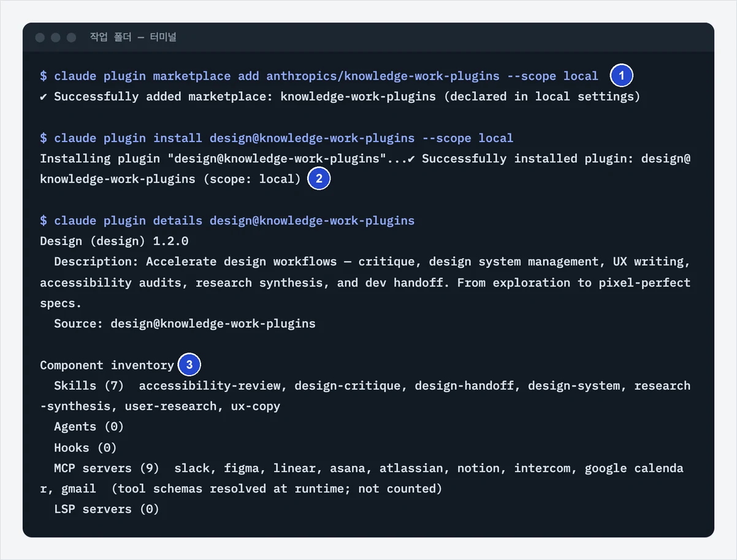This screenshot has width=737, height=560.
Task: Click the Source: design@knowledge-work-plugins line
Action: 185,324
